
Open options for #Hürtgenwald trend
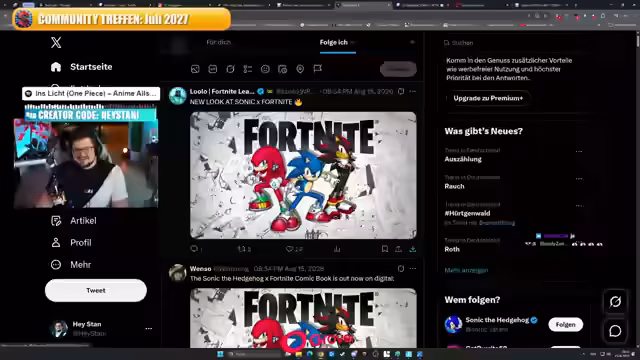point(579,205)
